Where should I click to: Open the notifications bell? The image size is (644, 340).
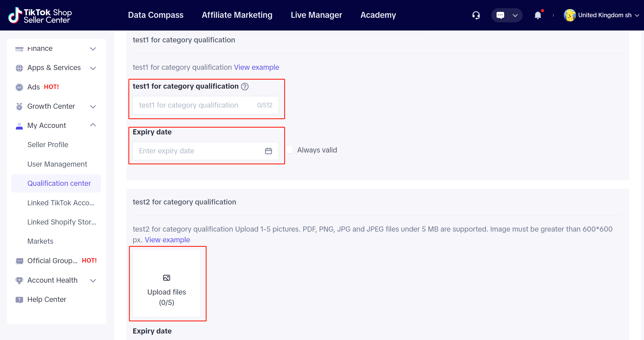(538, 15)
